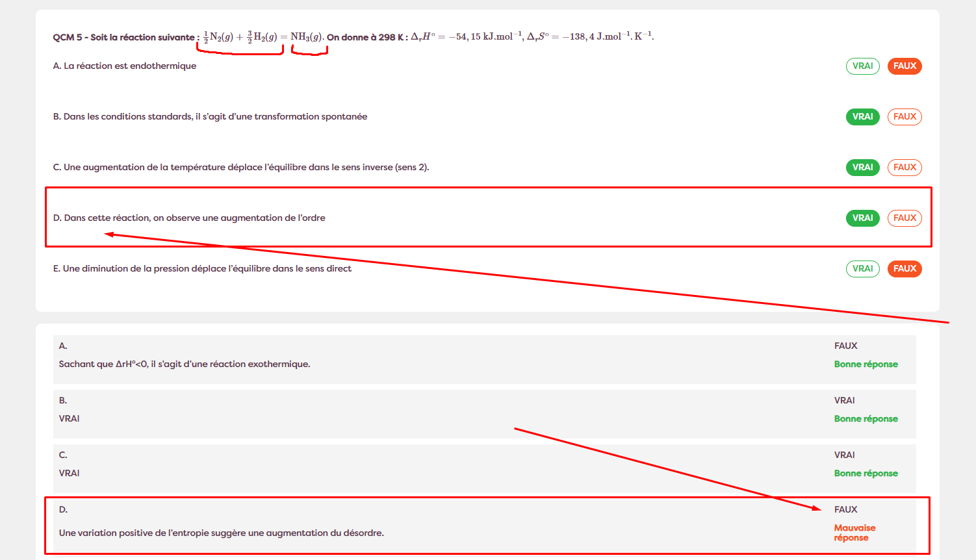This screenshot has width=976, height=560.
Task: Pick FAUX for statement E about pressure decrease
Action: point(905,269)
